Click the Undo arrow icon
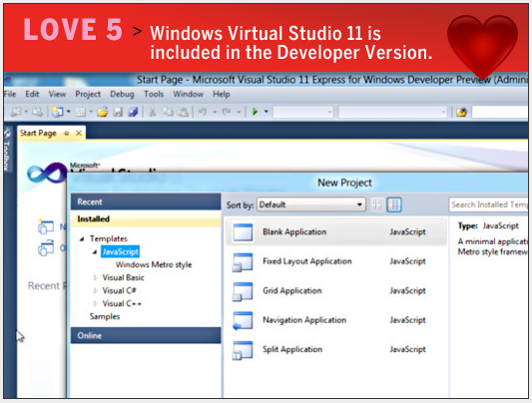This screenshot has height=403, width=532. coord(203,112)
